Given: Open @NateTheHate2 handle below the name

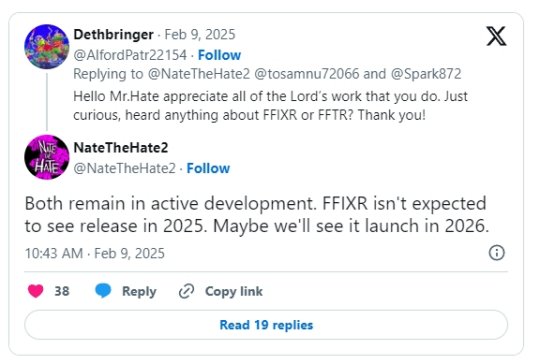Looking at the screenshot, I should 125,168.
